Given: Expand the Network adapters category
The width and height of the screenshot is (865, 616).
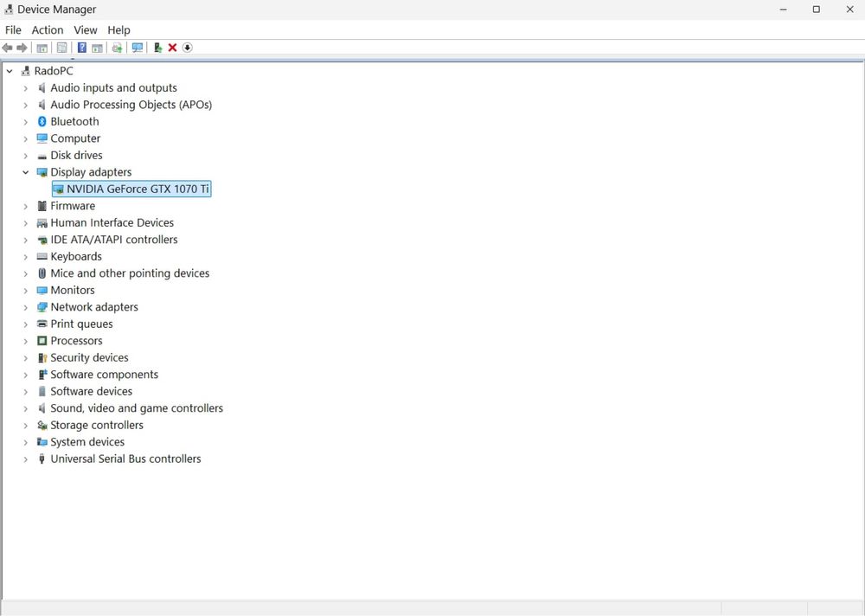Looking at the screenshot, I should click(x=25, y=307).
